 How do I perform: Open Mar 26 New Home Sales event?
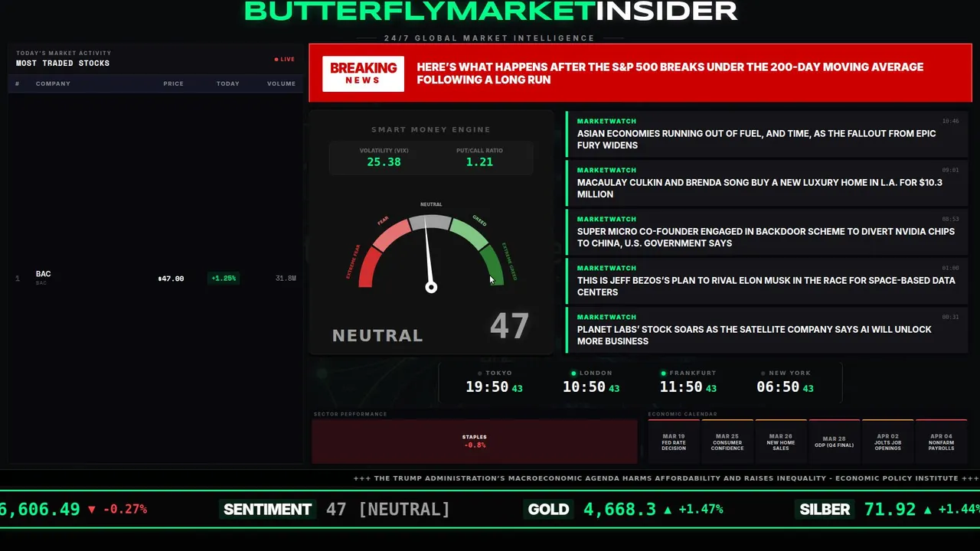781,442
